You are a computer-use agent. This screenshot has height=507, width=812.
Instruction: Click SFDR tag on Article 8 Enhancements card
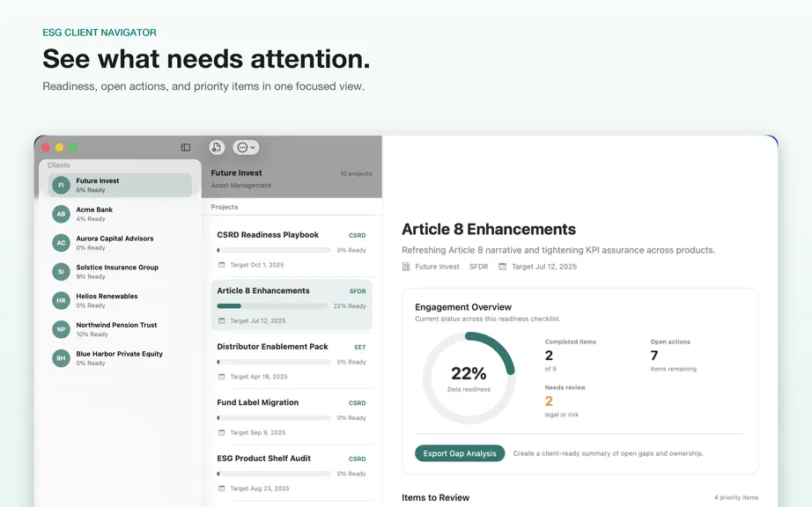click(x=358, y=291)
